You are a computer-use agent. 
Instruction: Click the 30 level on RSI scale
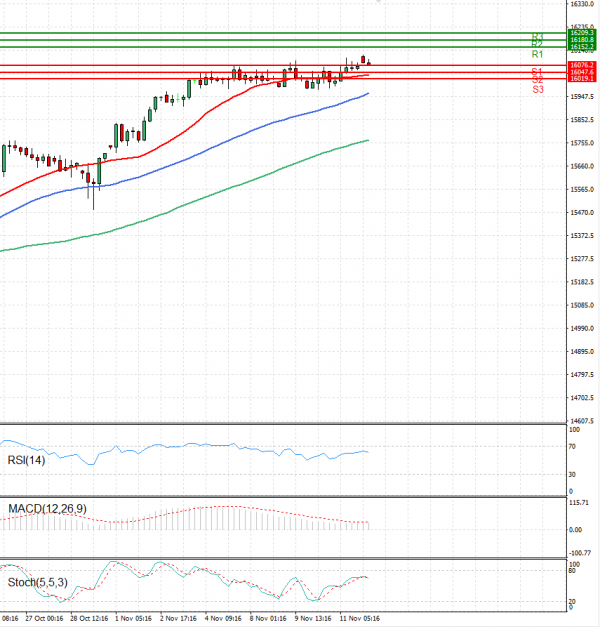572,475
